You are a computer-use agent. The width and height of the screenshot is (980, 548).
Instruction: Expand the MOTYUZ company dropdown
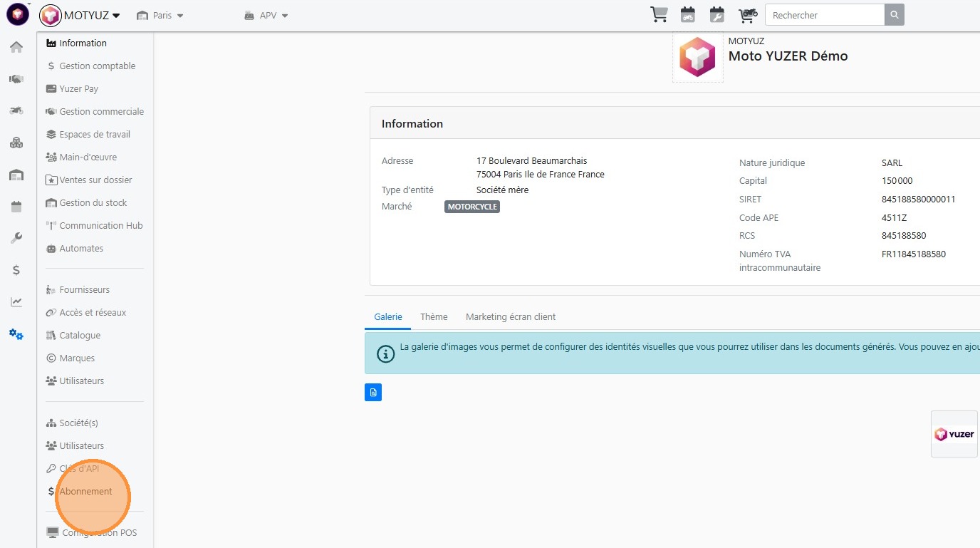coord(80,15)
